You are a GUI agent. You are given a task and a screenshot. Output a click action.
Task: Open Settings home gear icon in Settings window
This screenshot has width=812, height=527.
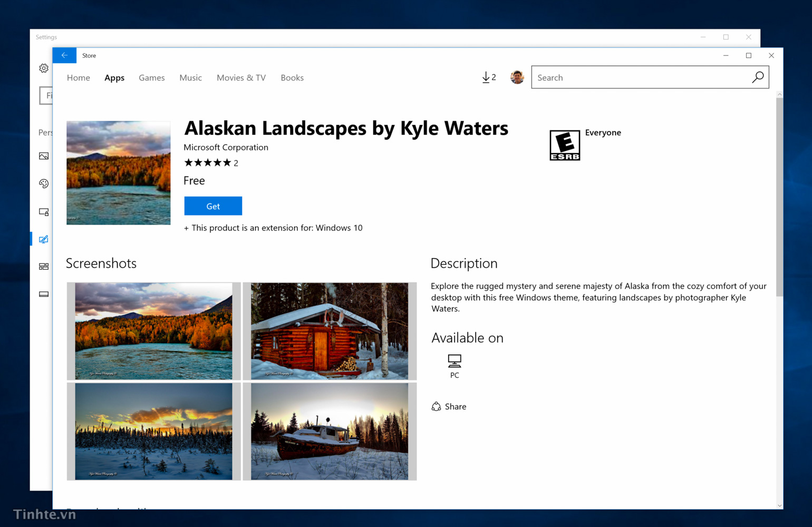[44, 68]
